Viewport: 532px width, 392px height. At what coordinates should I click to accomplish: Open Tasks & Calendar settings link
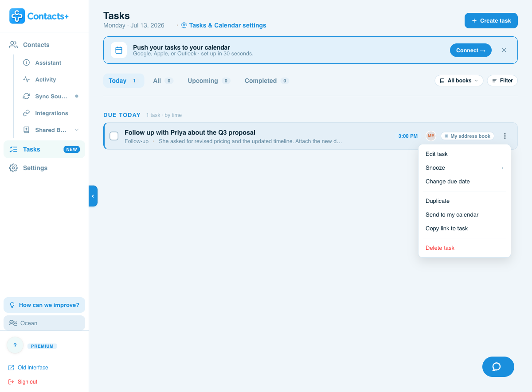pos(224,25)
